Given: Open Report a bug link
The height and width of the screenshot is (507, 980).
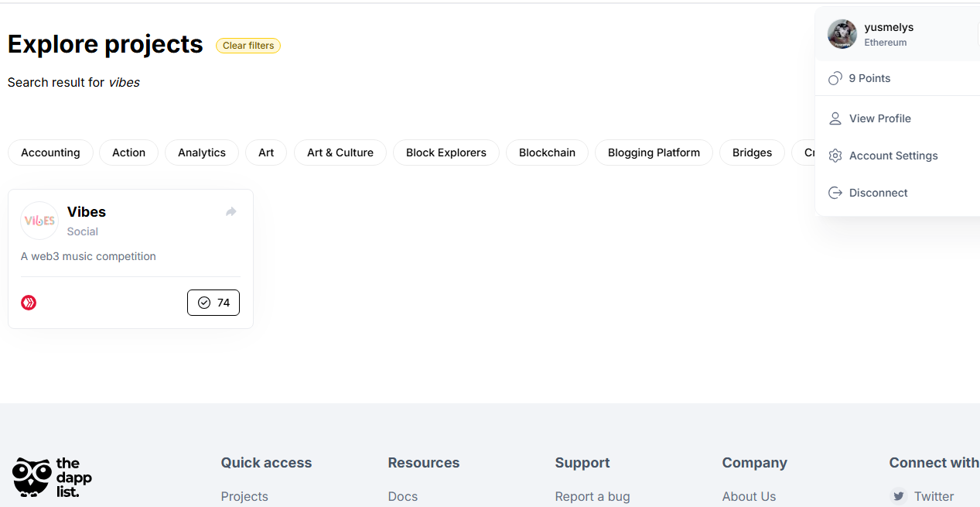Looking at the screenshot, I should (592, 496).
